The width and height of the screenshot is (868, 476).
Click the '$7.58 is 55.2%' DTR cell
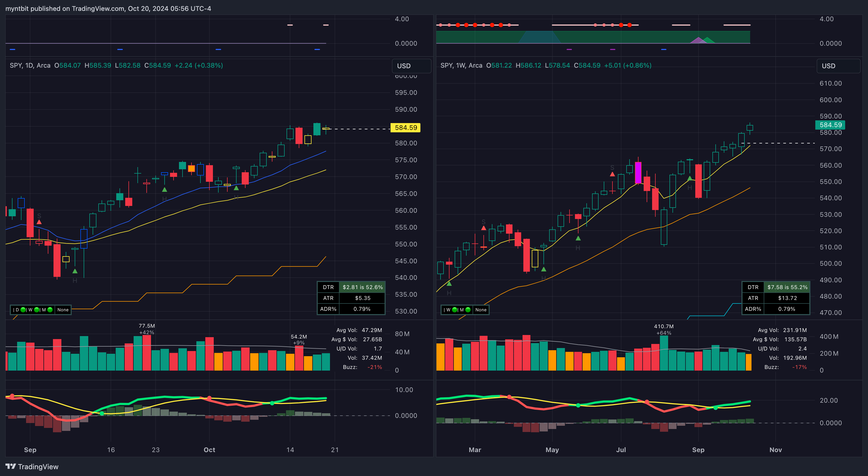[x=787, y=287]
